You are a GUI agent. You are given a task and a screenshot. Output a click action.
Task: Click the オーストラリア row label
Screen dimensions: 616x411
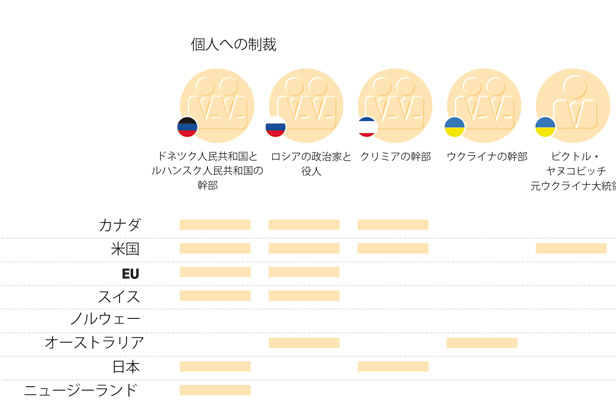94,343
